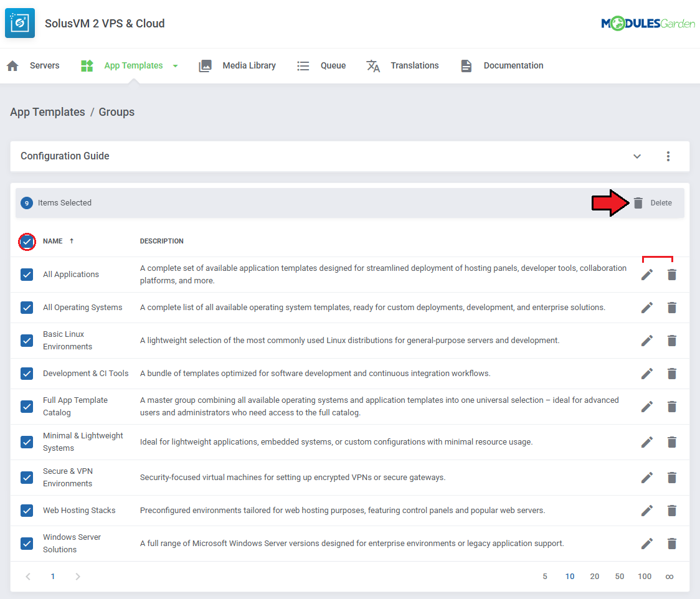Set page size to 20 items
The height and width of the screenshot is (599, 700).
point(594,577)
